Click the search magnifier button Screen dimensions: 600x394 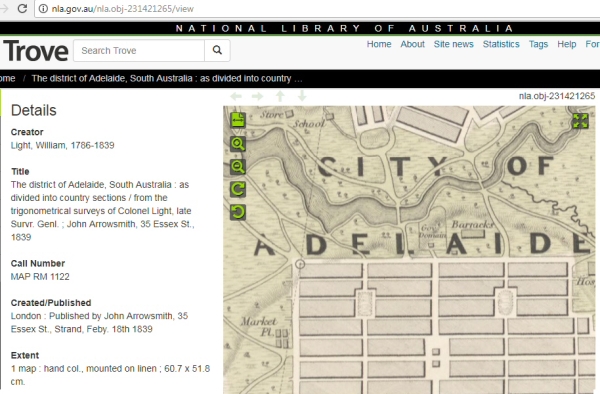pos(217,50)
